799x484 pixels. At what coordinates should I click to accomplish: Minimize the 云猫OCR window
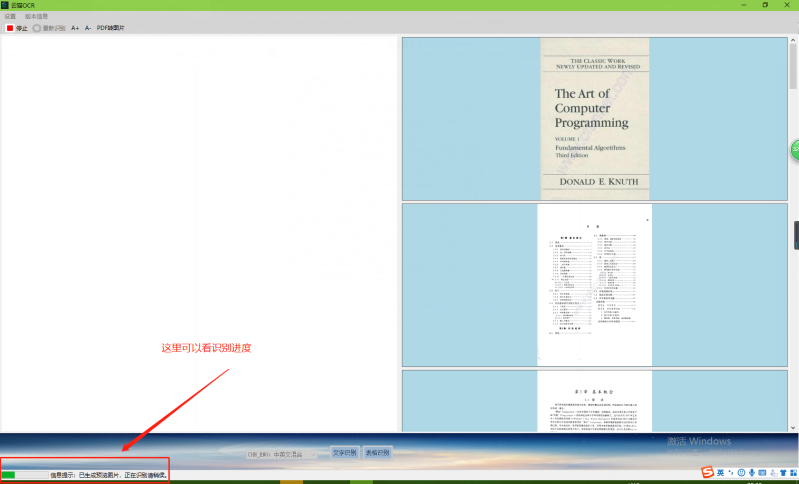[x=744, y=5]
